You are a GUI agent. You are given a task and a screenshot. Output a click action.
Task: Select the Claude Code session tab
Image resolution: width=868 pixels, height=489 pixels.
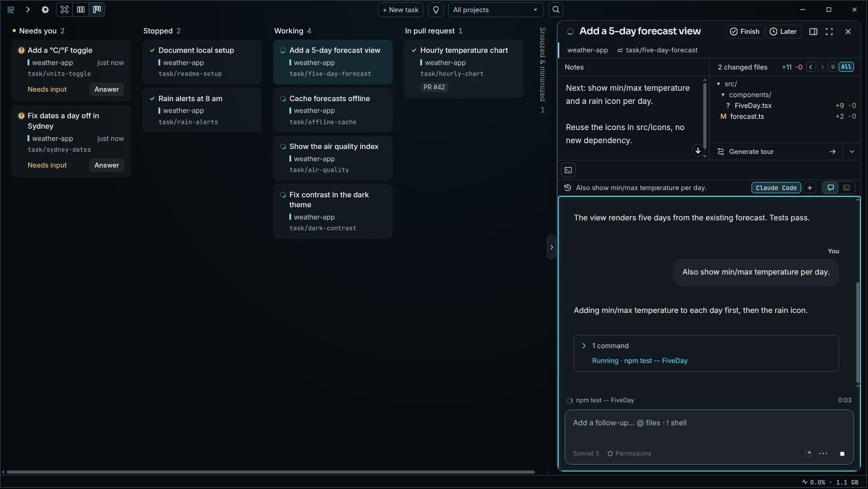point(776,188)
